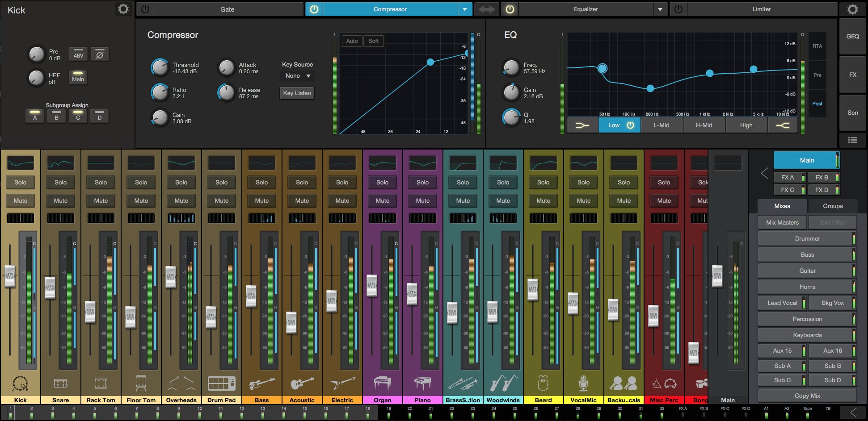Select the FX A mix
868x421 pixels.
[789, 178]
